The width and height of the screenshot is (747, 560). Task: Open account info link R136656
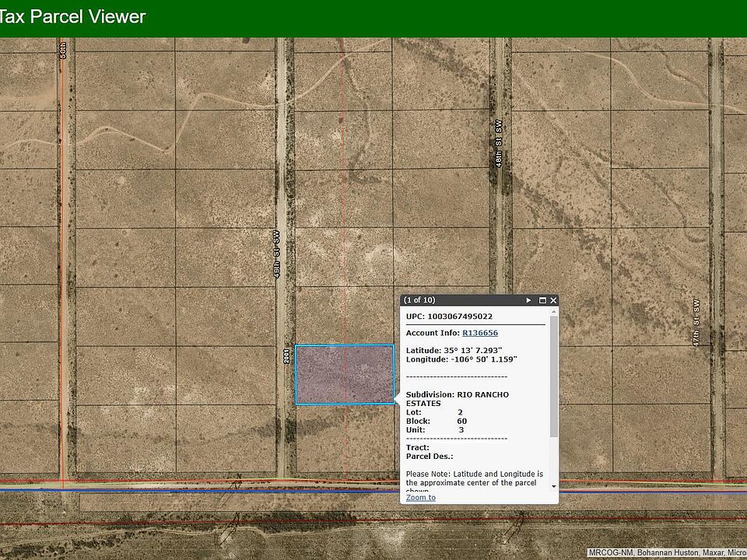point(480,333)
